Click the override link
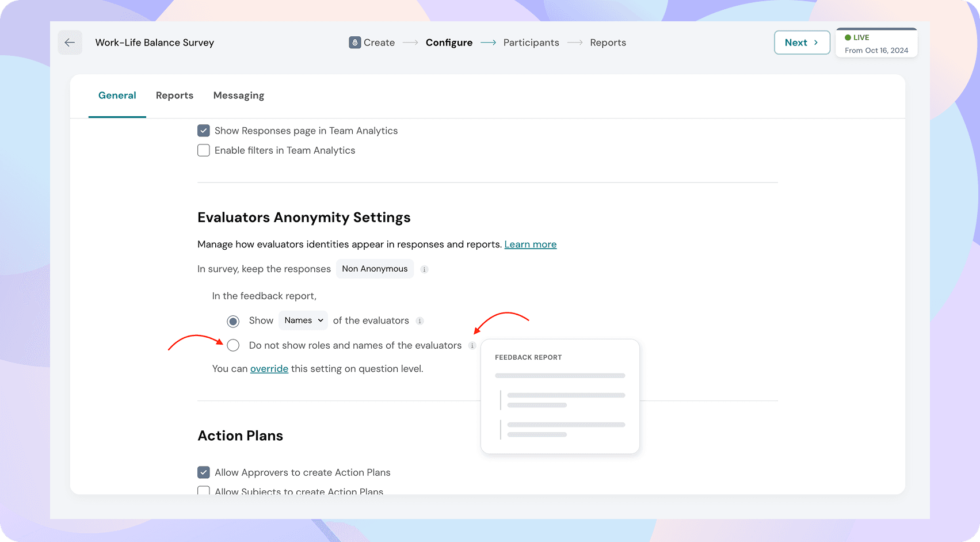980x542 pixels. click(x=269, y=369)
